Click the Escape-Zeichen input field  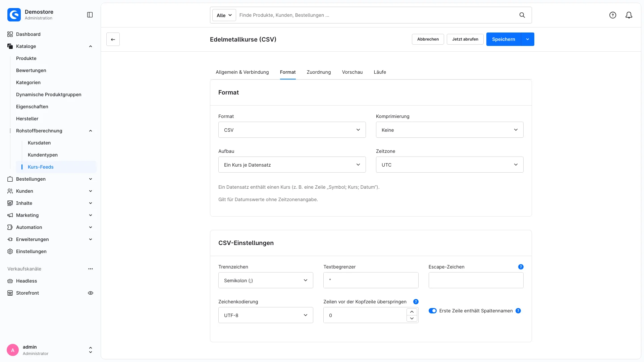[476, 280]
